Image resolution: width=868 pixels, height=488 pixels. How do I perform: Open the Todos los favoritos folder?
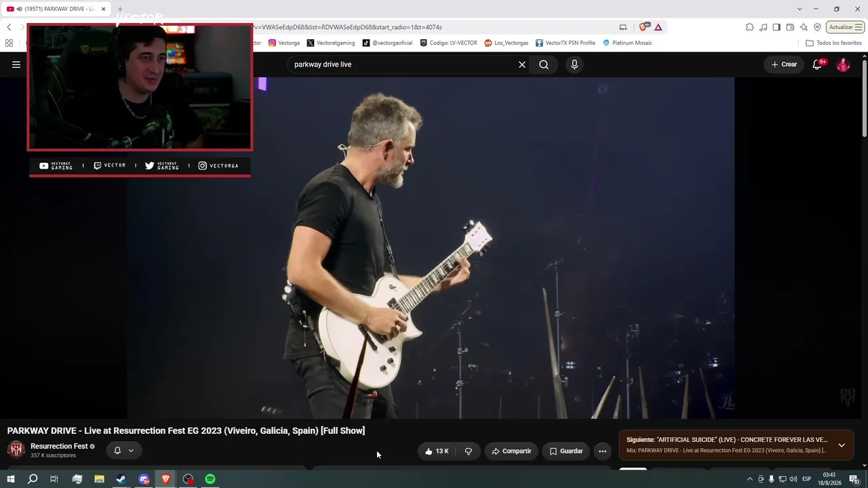[833, 43]
